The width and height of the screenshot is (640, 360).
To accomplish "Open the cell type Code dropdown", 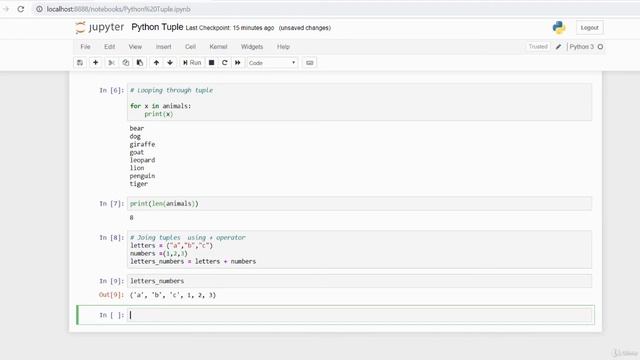I will (272, 63).
